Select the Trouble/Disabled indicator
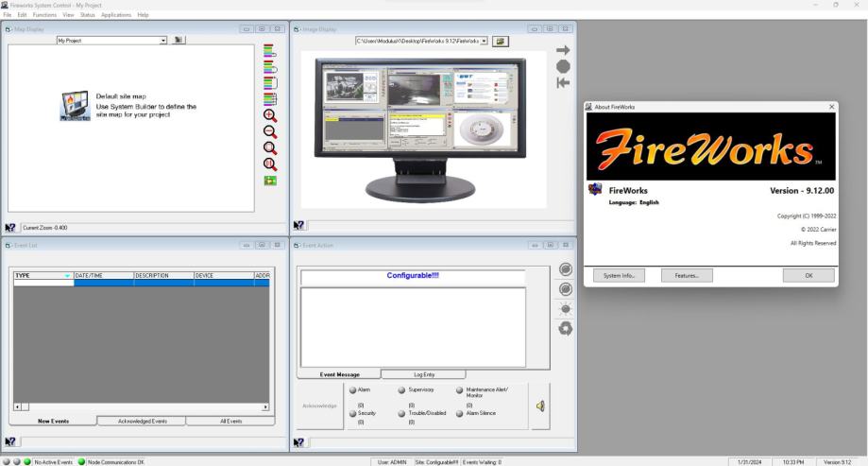 (402, 413)
